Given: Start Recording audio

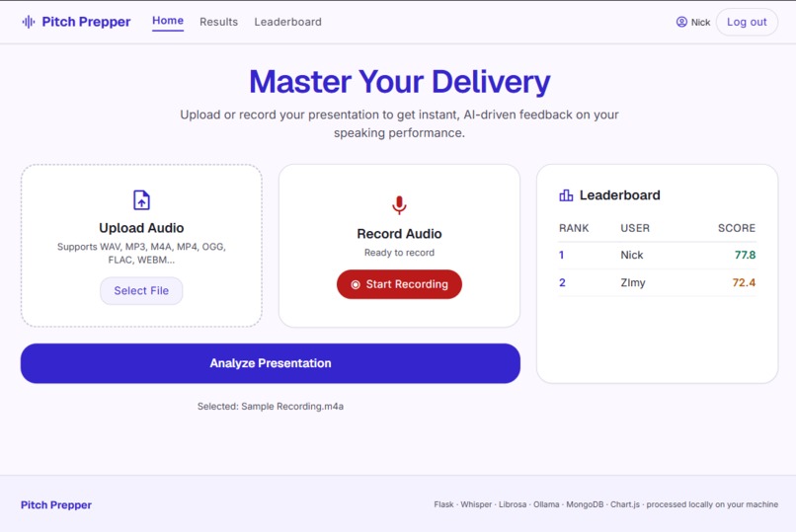Looking at the screenshot, I should [x=400, y=284].
